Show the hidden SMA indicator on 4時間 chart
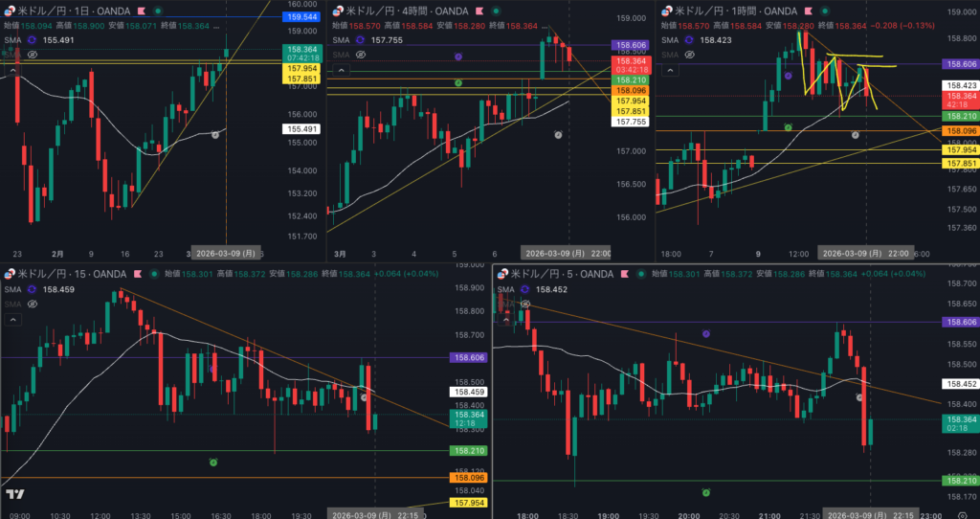 click(x=360, y=55)
